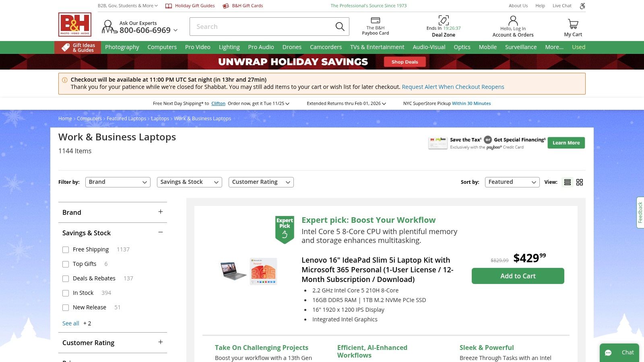Image resolution: width=644 pixels, height=362 pixels.
Task: Click the Ask Our Experts headset icon
Action: [109, 27]
